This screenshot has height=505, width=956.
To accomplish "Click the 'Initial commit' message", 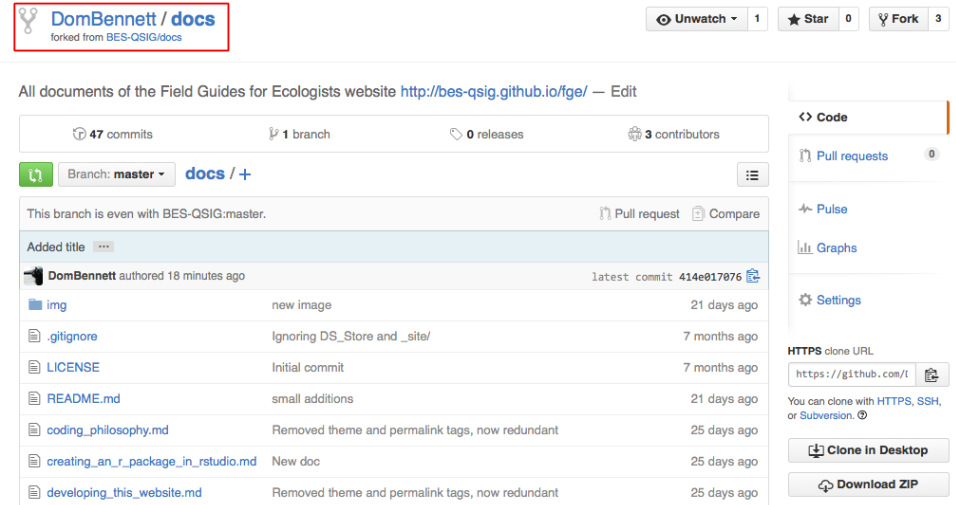I will [308, 367].
